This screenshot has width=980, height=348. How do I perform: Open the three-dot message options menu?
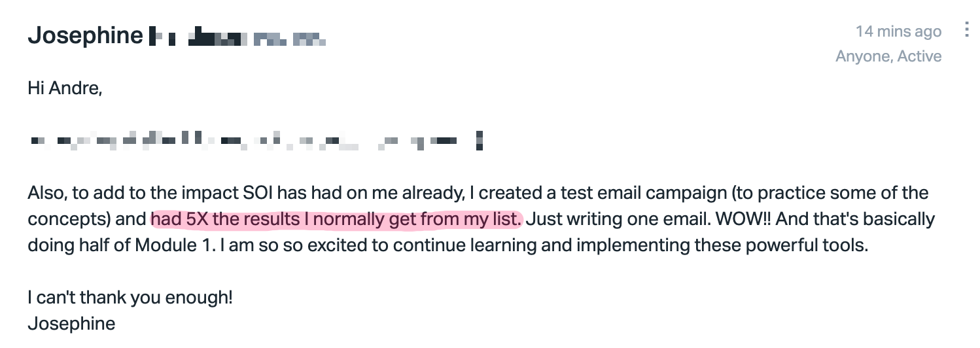tap(966, 30)
